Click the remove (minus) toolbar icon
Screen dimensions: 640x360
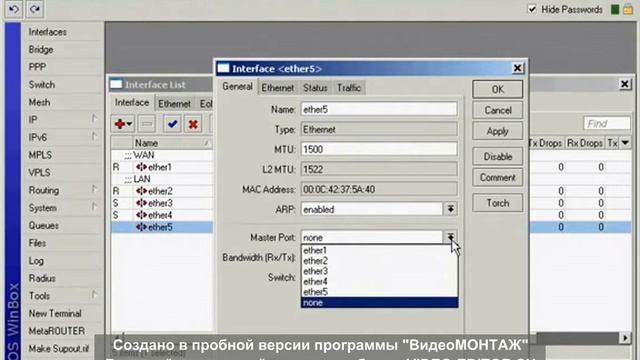click(x=147, y=124)
